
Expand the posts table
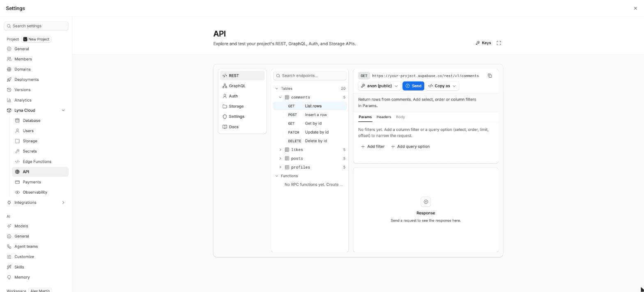coord(281,159)
